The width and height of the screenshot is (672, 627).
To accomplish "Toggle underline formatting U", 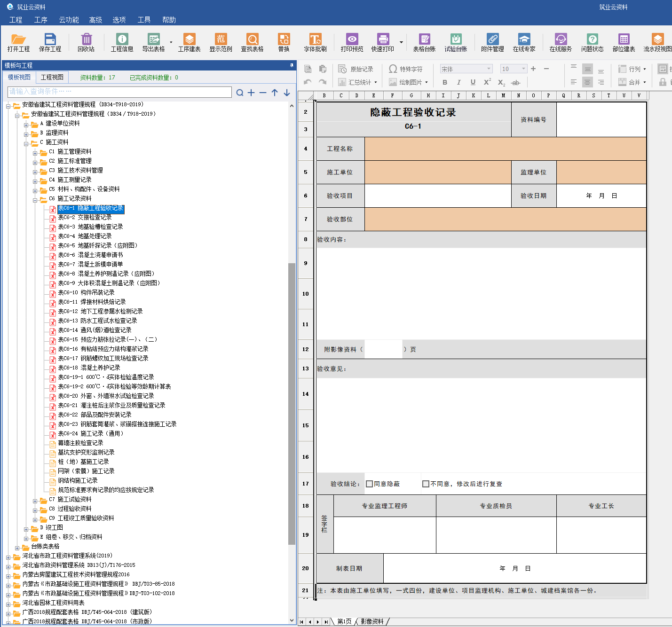I will [473, 82].
